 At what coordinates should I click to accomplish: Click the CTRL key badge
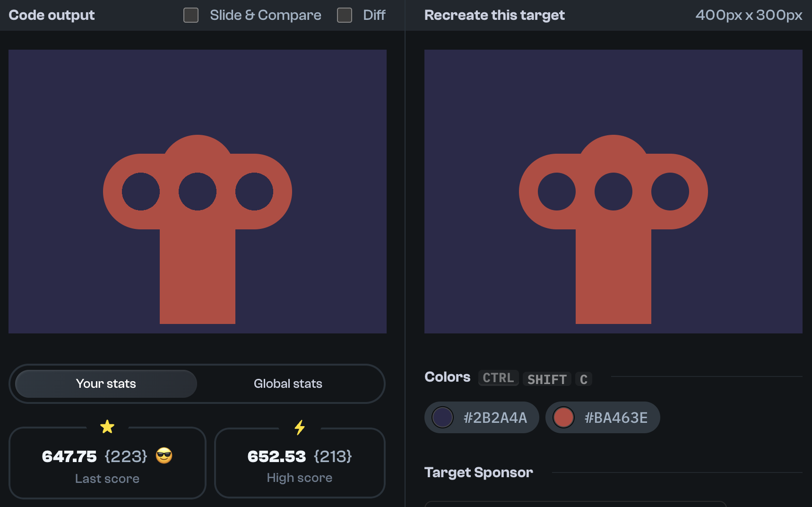(x=498, y=378)
